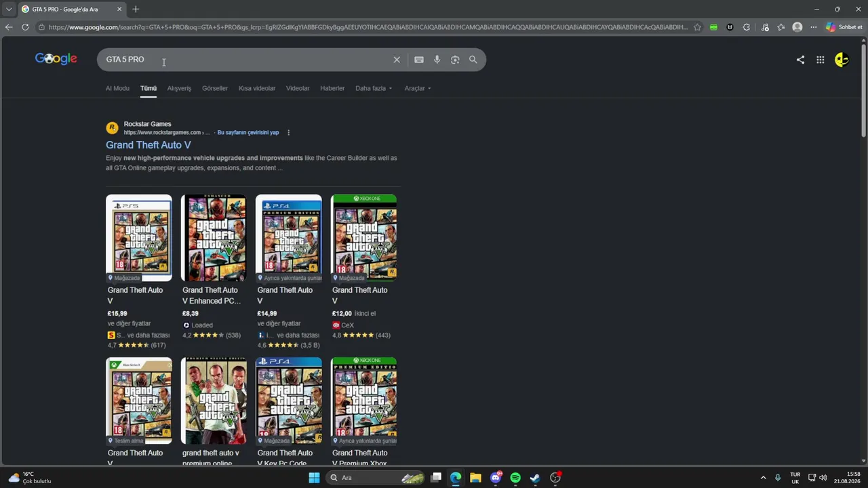Open the browser three-dot settings menu

814,27
